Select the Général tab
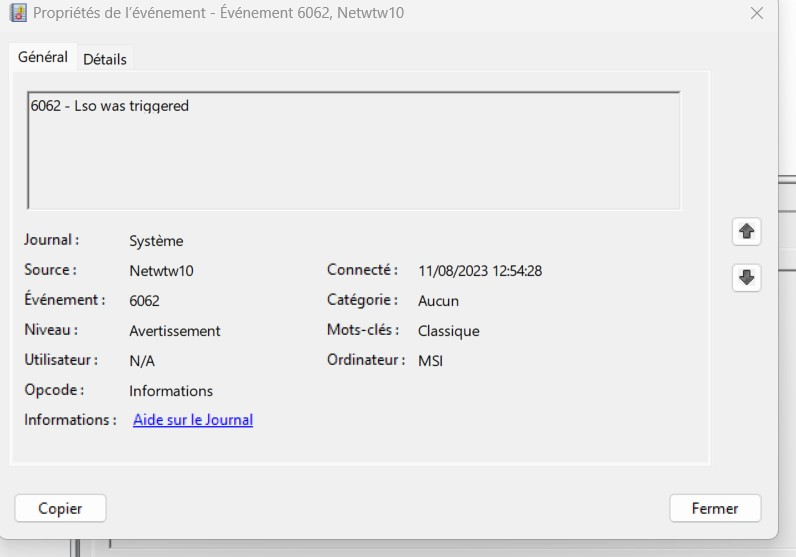 click(x=43, y=58)
